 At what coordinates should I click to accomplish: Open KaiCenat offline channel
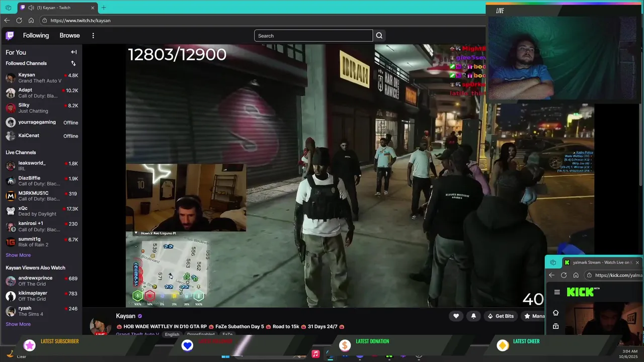pyautogui.click(x=41, y=136)
